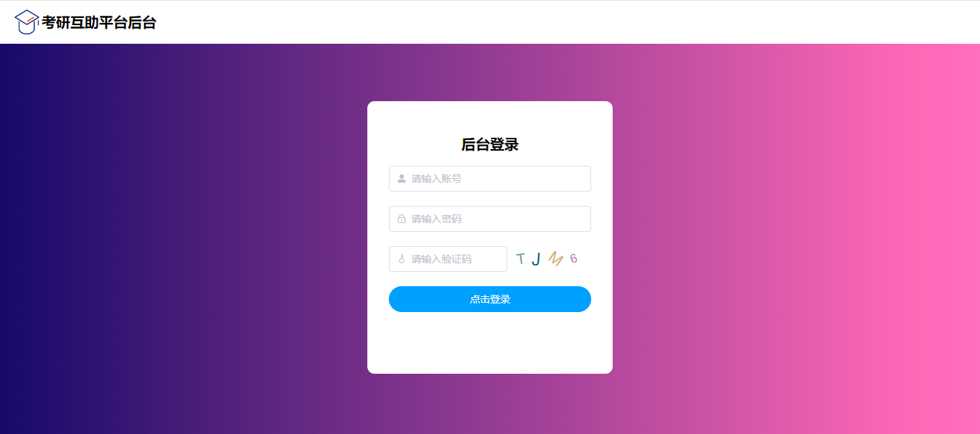Screen dimensions: 980x434
Task: Click the dark purple background left of the card
Action: [x=179, y=237]
